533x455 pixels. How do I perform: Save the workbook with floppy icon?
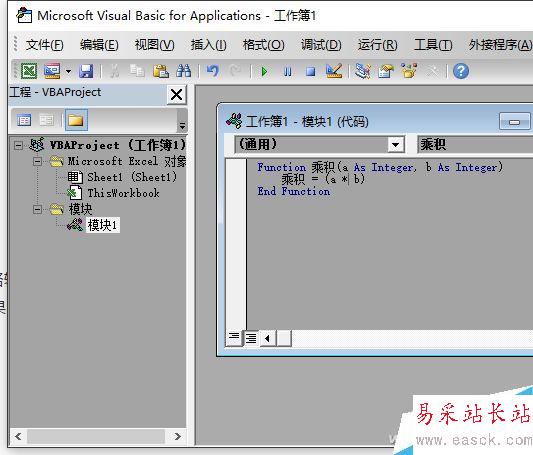[86, 71]
